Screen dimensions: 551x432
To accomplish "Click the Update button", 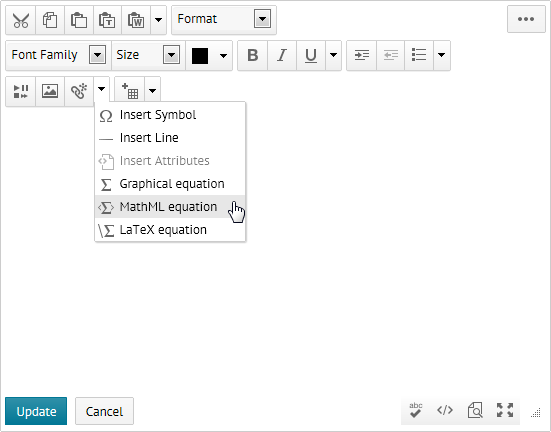I will click(x=36, y=411).
